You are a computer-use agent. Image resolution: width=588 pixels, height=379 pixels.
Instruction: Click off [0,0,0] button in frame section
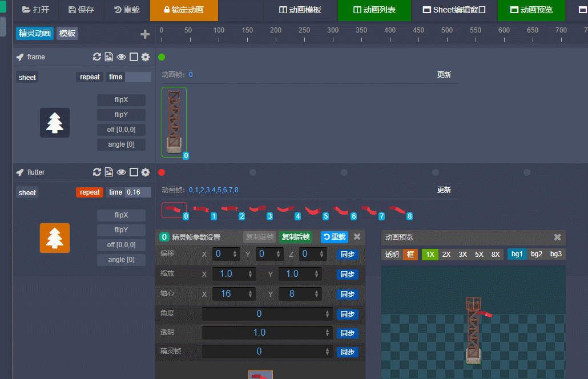coord(121,130)
